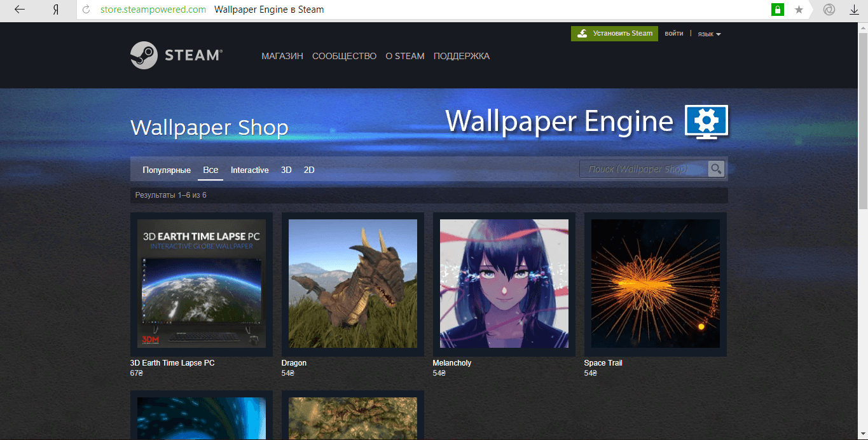Click the Установить Steam button
The width and height of the screenshot is (868, 440).
tap(614, 34)
